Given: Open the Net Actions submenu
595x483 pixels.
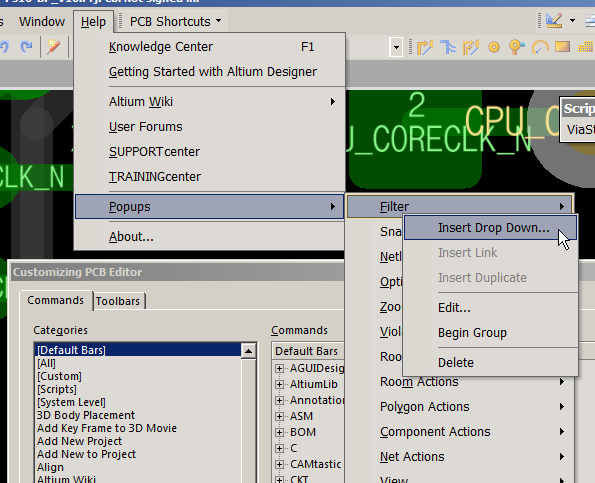Looking at the screenshot, I should pos(460,457).
